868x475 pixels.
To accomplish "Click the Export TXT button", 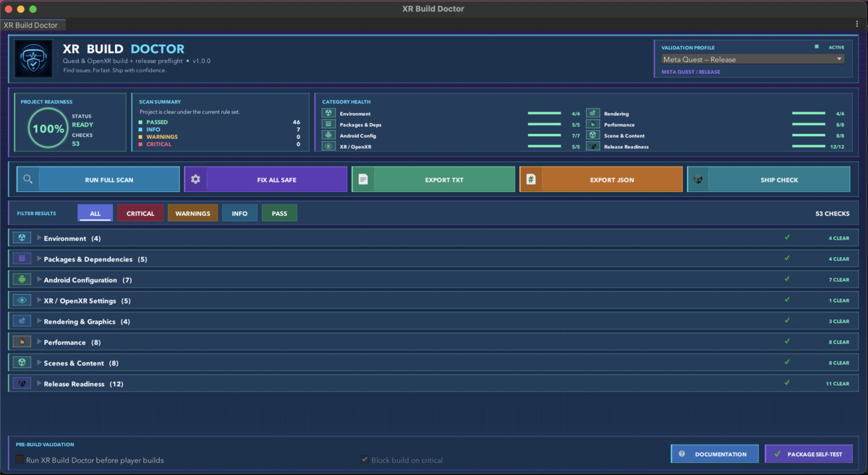I will pyautogui.click(x=434, y=180).
